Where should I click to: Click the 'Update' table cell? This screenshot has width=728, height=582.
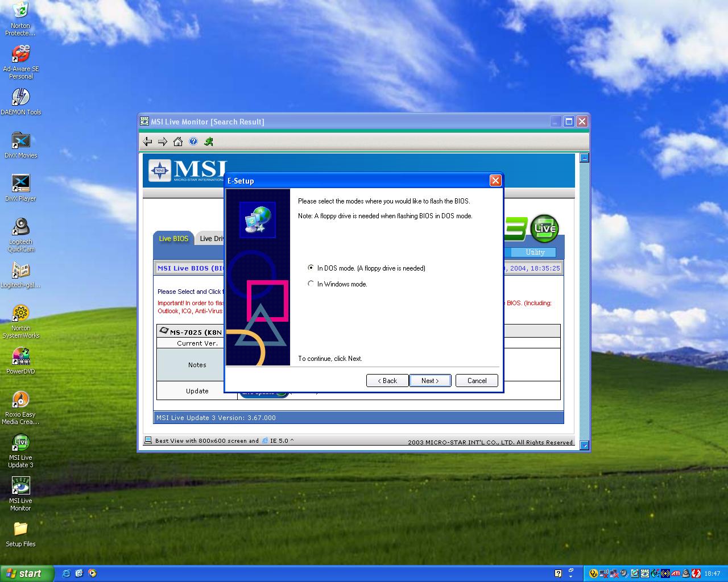(x=197, y=391)
